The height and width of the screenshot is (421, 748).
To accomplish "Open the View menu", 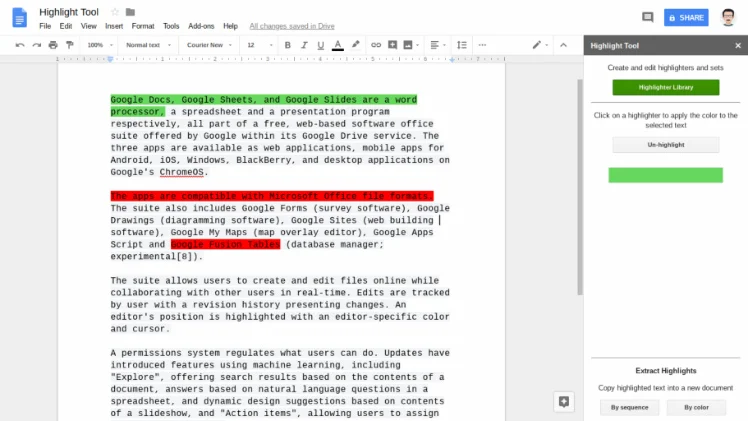I will (88, 26).
